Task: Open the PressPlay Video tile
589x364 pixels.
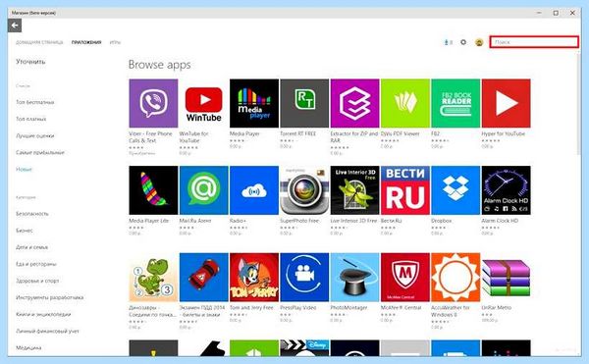Action: (x=304, y=278)
